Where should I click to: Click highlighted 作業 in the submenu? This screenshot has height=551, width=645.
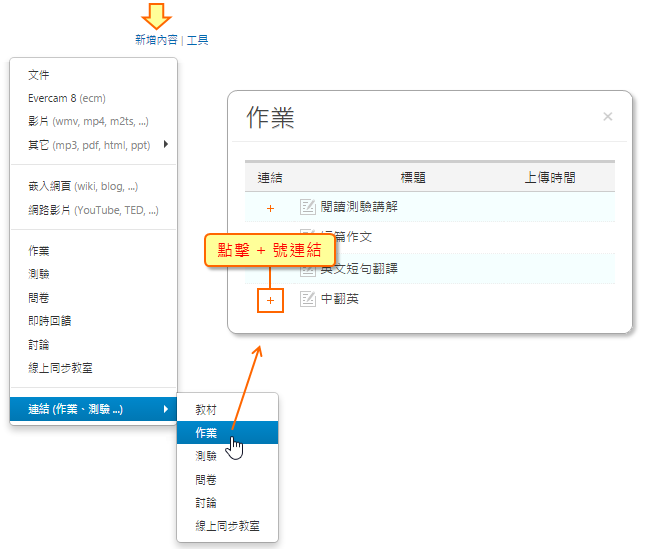tap(206, 433)
